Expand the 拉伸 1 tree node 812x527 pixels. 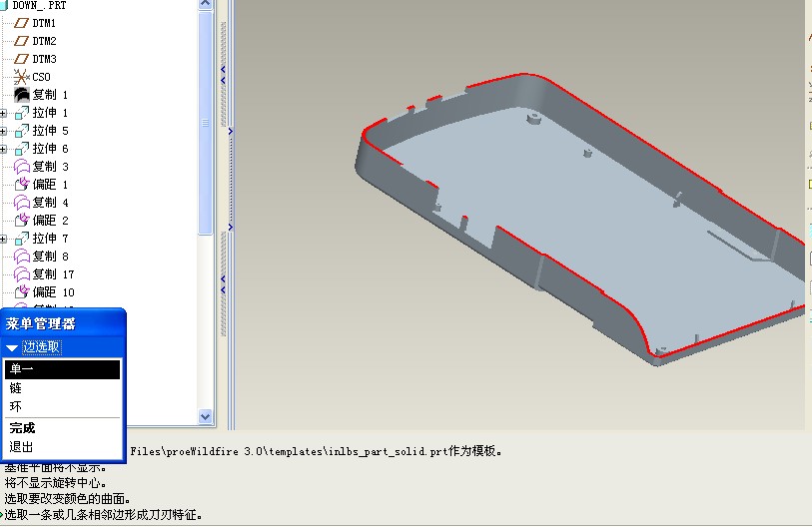[x=3, y=114]
